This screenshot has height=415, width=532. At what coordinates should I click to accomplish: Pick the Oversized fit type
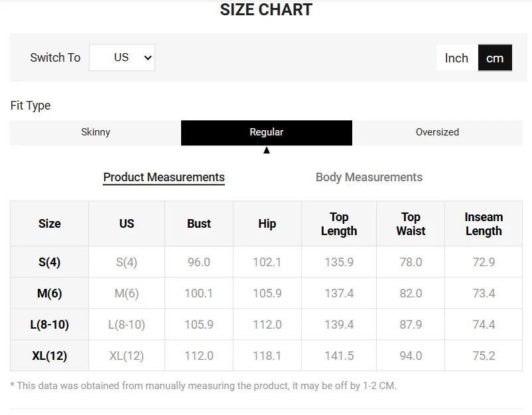point(437,132)
